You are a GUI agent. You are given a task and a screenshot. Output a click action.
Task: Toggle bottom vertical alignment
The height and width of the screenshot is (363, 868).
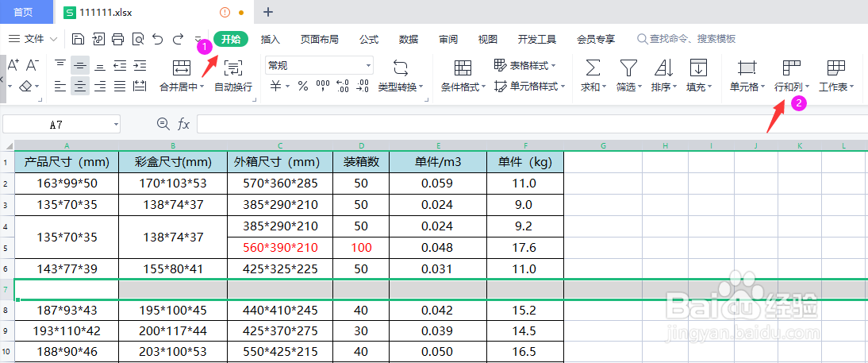coord(100,65)
